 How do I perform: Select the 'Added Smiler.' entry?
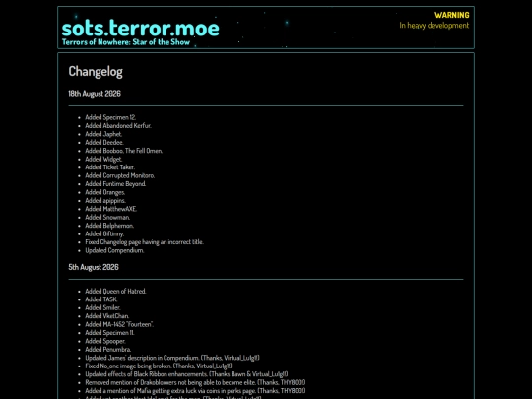point(102,307)
